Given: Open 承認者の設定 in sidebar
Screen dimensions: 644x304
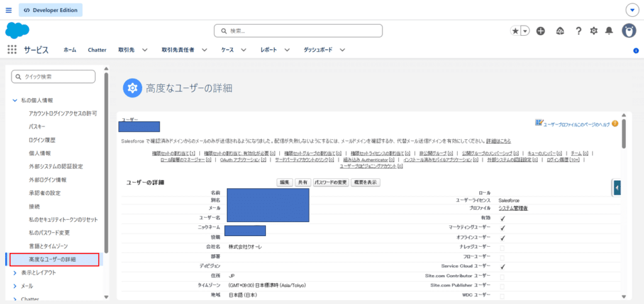Looking at the screenshot, I should click(45, 193).
